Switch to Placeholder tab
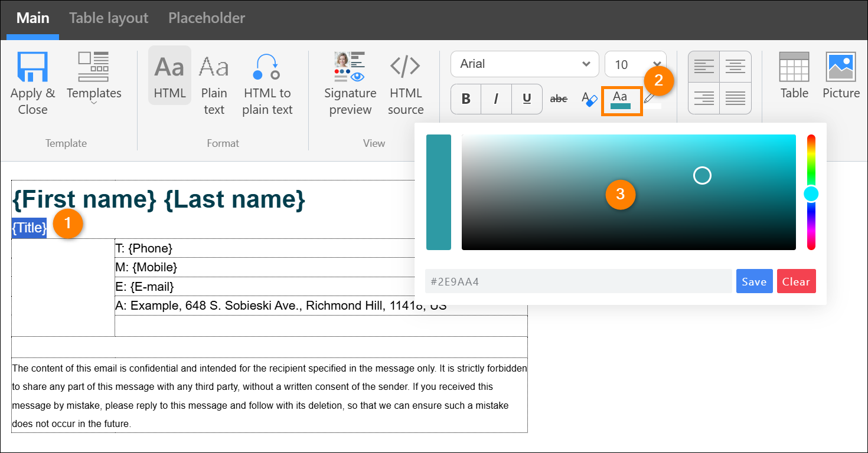 [x=207, y=18]
